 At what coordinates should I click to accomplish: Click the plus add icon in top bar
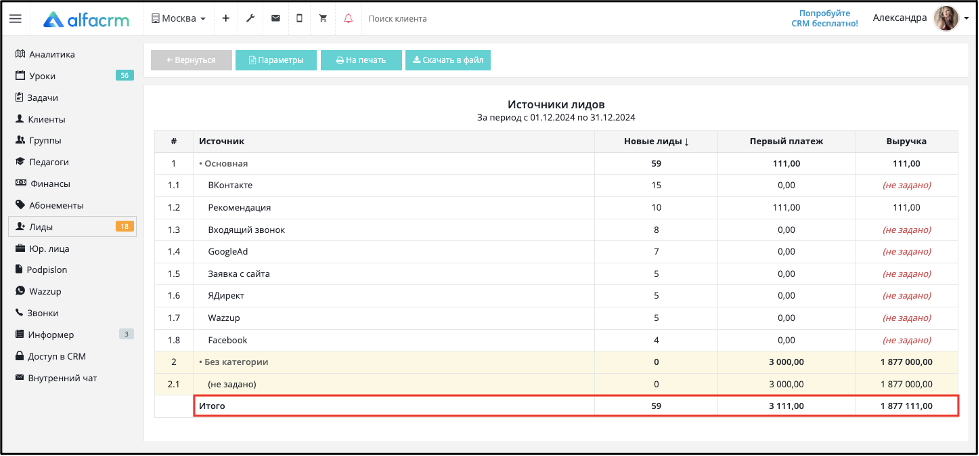[226, 19]
